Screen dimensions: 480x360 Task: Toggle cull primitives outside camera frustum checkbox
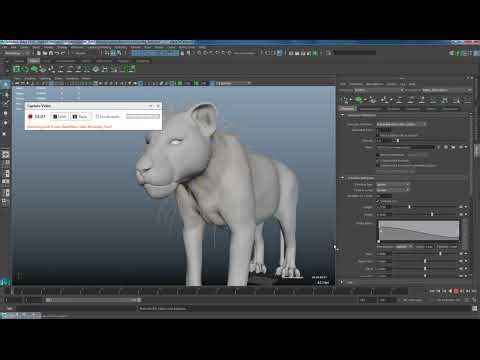click(377, 166)
